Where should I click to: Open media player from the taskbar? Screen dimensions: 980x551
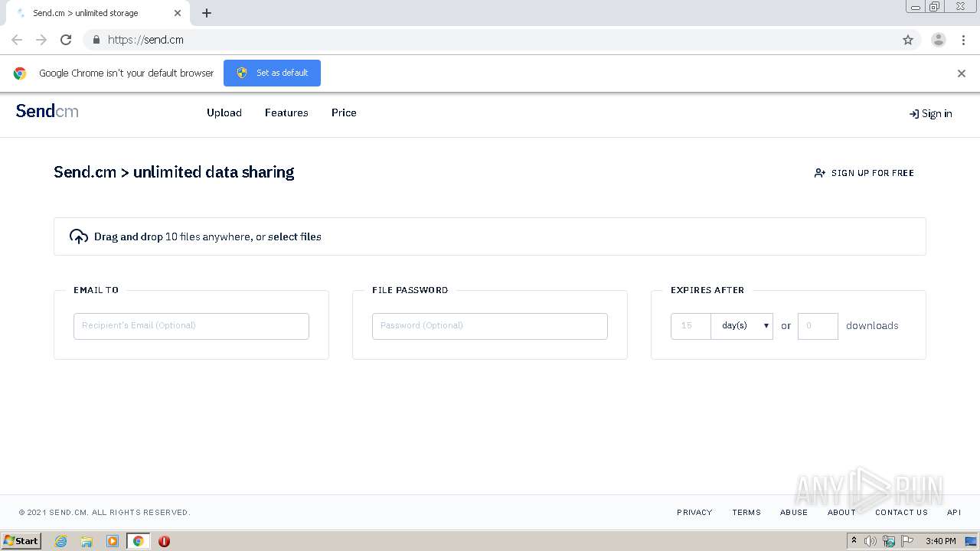pos(113,541)
